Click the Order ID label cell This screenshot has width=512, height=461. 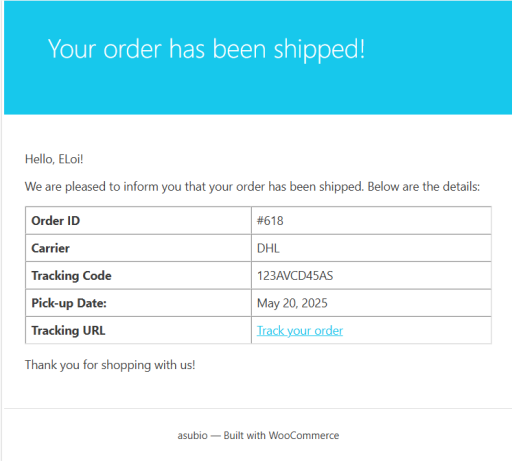(x=138, y=221)
